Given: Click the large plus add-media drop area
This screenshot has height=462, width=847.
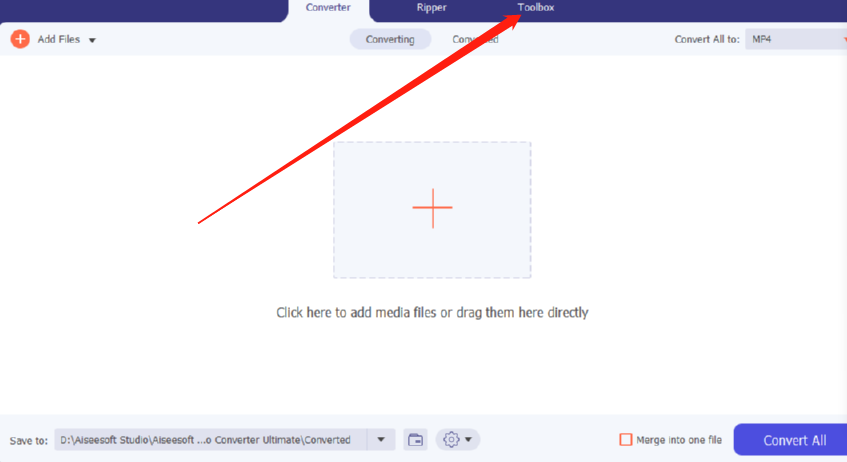Looking at the screenshot, I should [432, 210].
